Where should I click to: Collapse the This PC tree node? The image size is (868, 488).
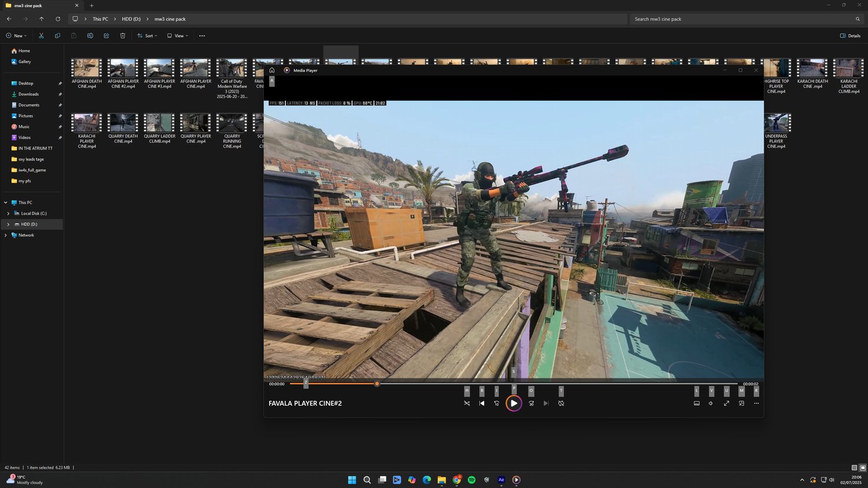click(x=6, y=203)
